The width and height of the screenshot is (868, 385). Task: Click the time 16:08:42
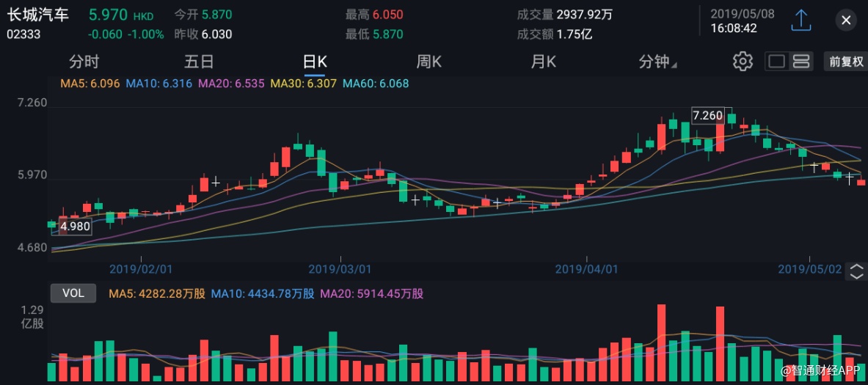734,28
